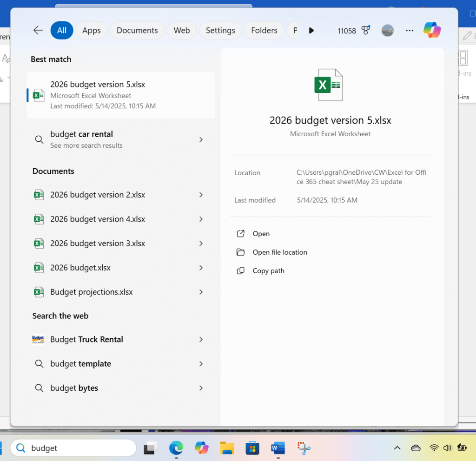
Task: Switch to the Settings search filter tab
Action: [220, 30]
